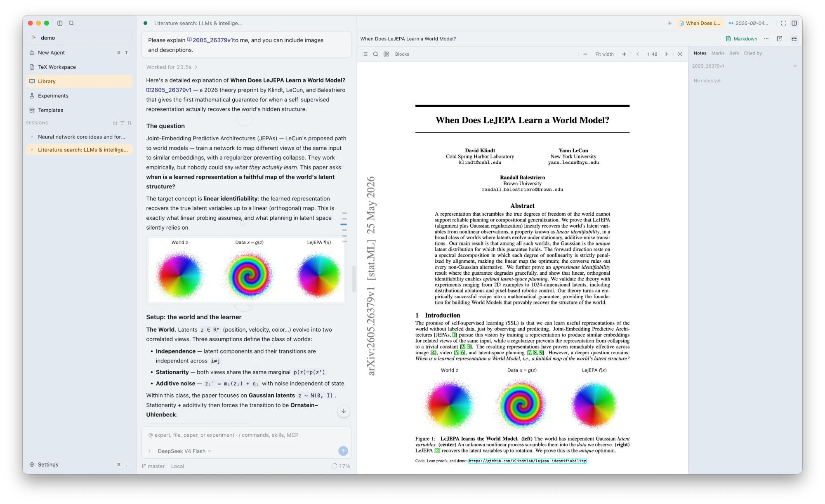
Task: Toggle the left sidebar panel icon
Action: point(60,23)
